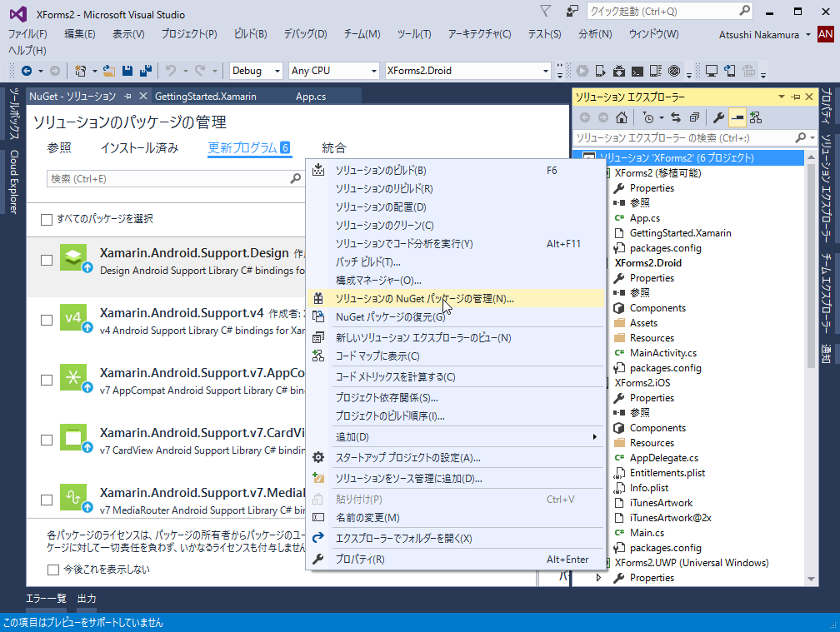Click pending changes filter clock icon
The height and width of the screenshot is (632, 840).
(648, 117)
